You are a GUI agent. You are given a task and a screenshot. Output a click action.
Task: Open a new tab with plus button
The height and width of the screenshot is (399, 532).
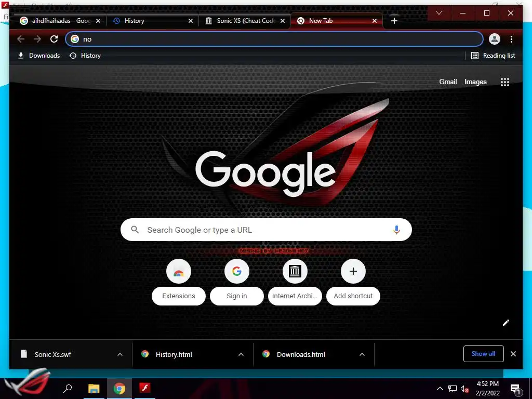[x=394, y=21]
